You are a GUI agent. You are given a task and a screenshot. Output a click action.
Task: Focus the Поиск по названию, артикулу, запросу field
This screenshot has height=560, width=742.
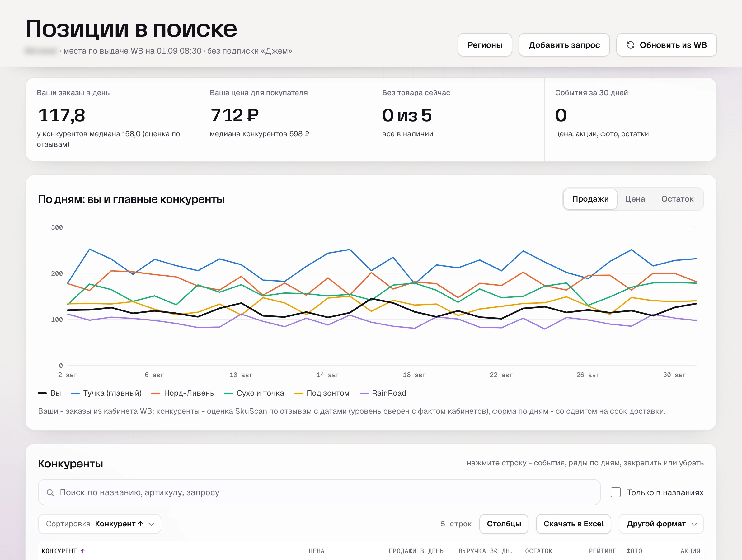319,492
